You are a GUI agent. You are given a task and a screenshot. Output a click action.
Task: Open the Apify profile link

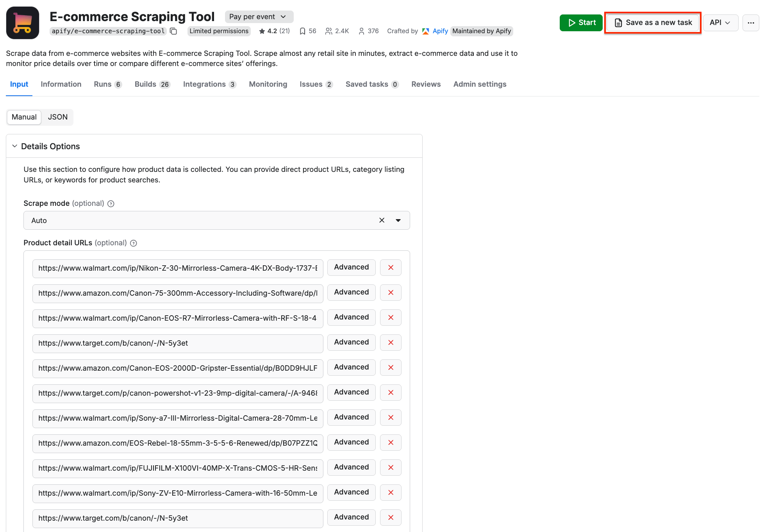440,31
